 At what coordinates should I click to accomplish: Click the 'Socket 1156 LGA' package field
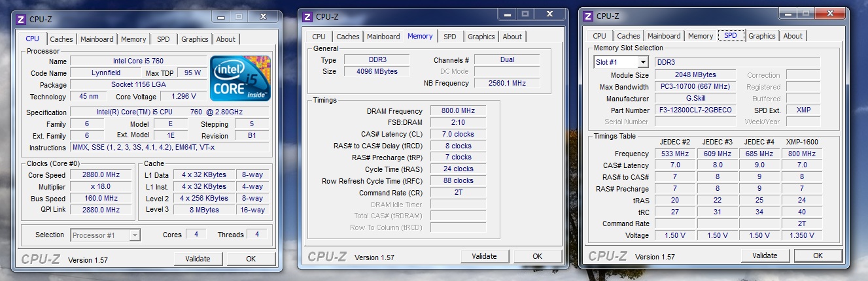click(138, 85)
